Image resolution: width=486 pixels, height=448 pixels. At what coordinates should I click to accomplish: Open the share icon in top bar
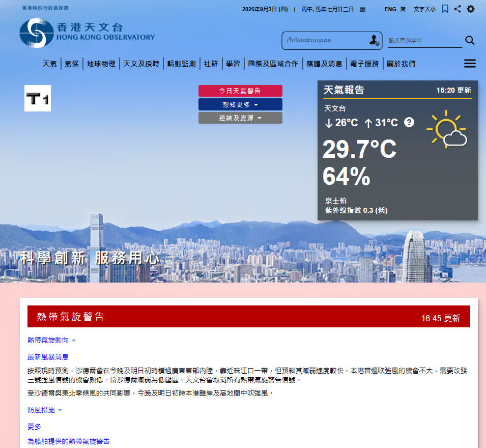458,9
